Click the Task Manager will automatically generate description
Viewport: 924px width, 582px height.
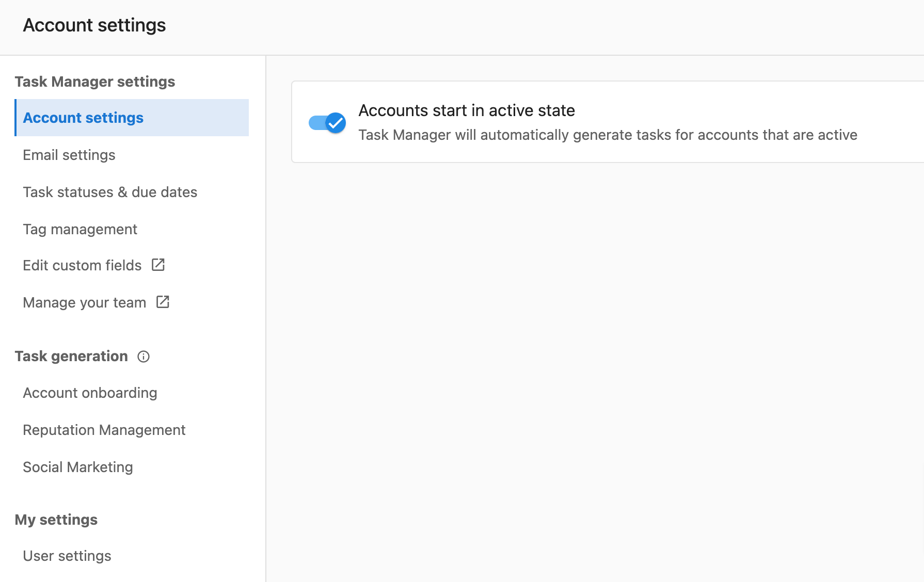tap(608, 135)
